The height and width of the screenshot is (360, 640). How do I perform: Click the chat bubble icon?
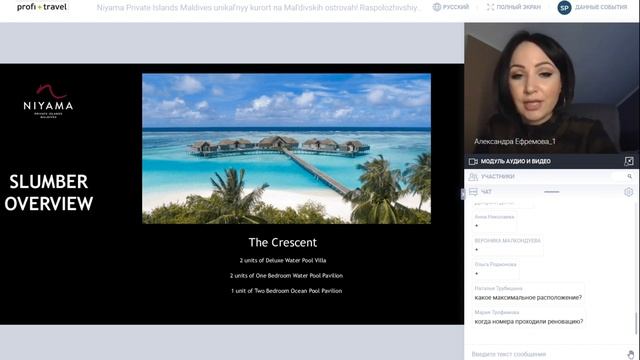pyautogui.click(x=473, y=191)
